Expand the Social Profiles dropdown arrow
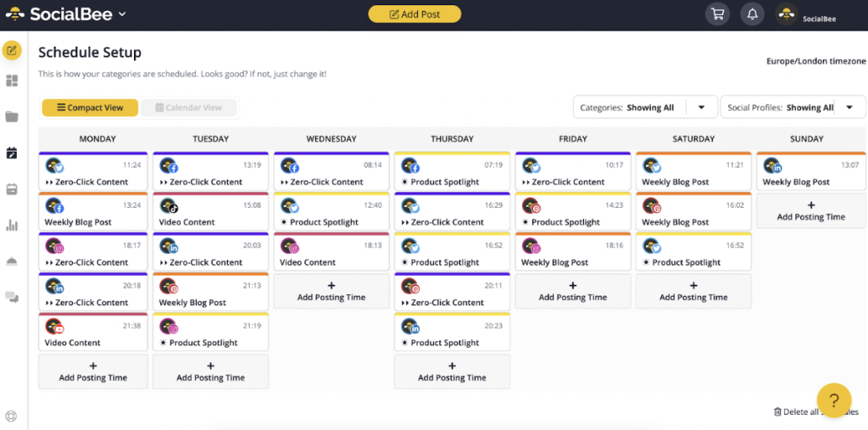Screen dimensions: 868x430 point(849,108)
